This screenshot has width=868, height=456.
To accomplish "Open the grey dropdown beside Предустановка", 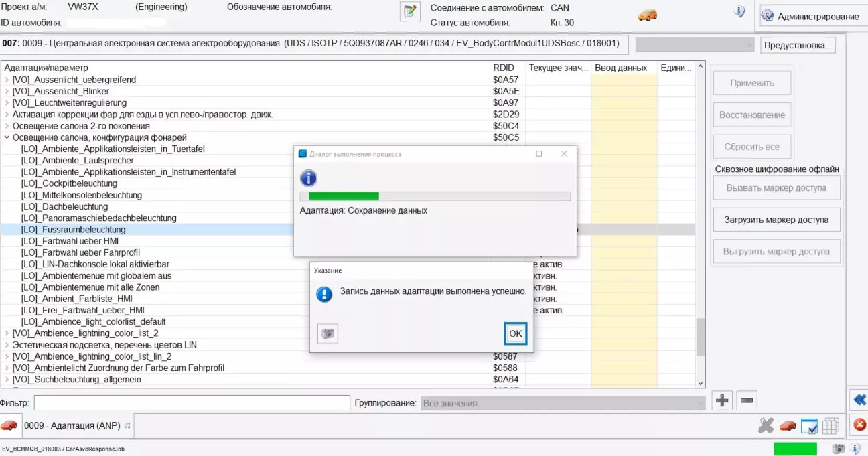I will (695, 45).
